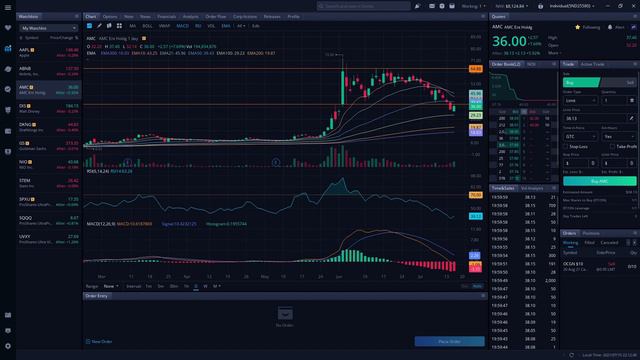Screen dimensions: 640x360
Task: Select Sell side in the Trade panel
Action: [x=619, y=82]
